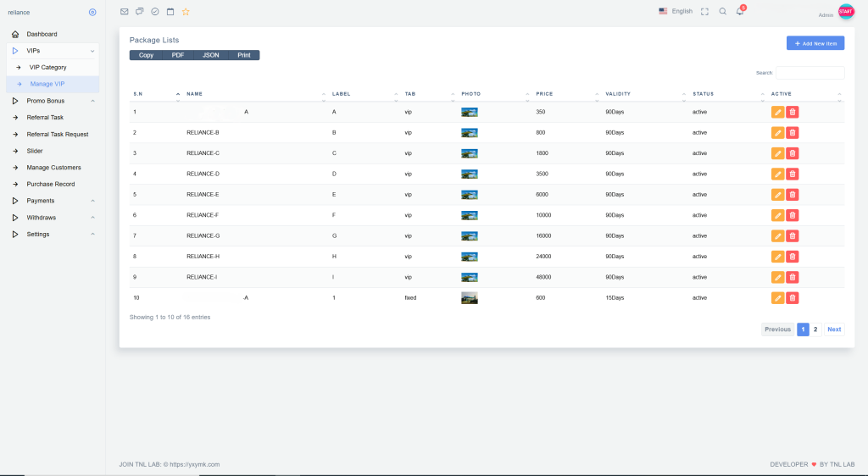Click the top bar search magnifier icon

722,12
